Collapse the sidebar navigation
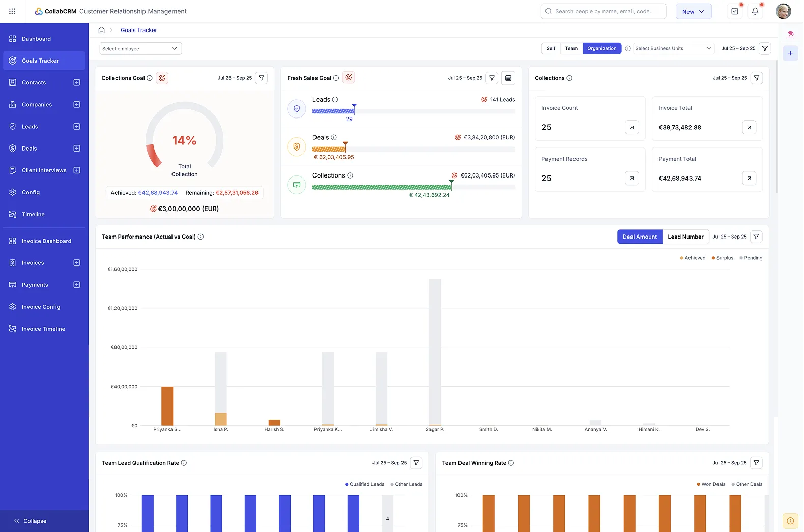Screen dimensions: 804x532 [x=31, y=521]
